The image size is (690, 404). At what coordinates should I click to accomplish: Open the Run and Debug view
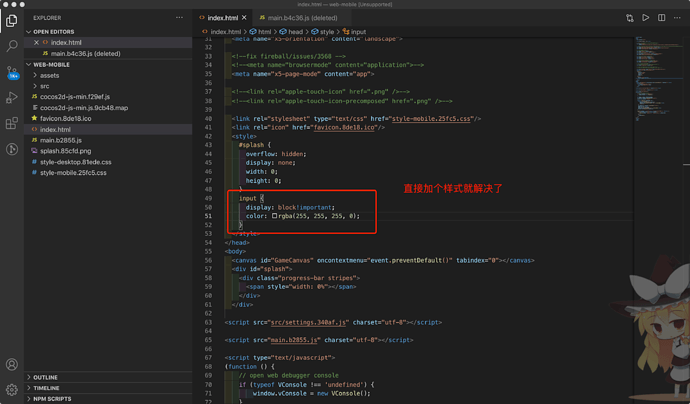pos(12,97)
